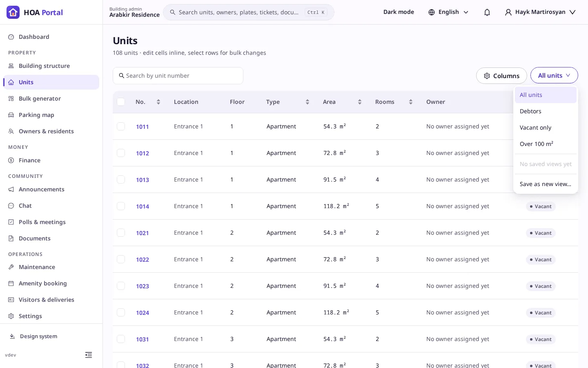Sort units by the Type column
Viewport: 588px width, 368px height.
tap(307, 102)
